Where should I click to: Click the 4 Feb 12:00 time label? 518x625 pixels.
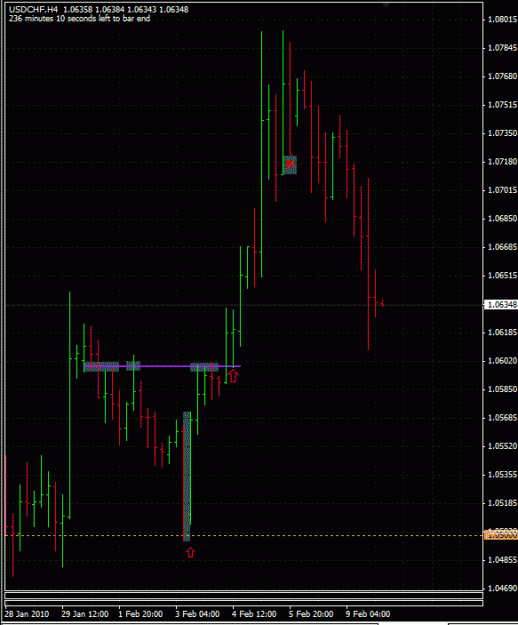(254, 614)
